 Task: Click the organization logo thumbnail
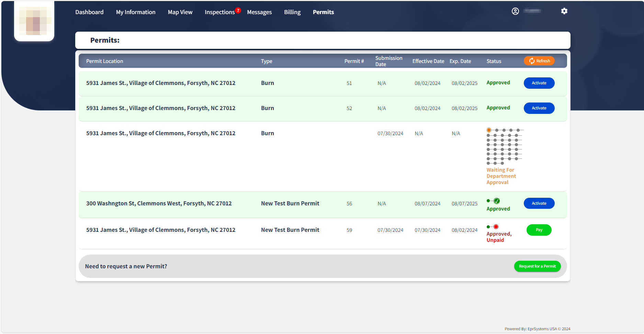[x=34, y=22]
